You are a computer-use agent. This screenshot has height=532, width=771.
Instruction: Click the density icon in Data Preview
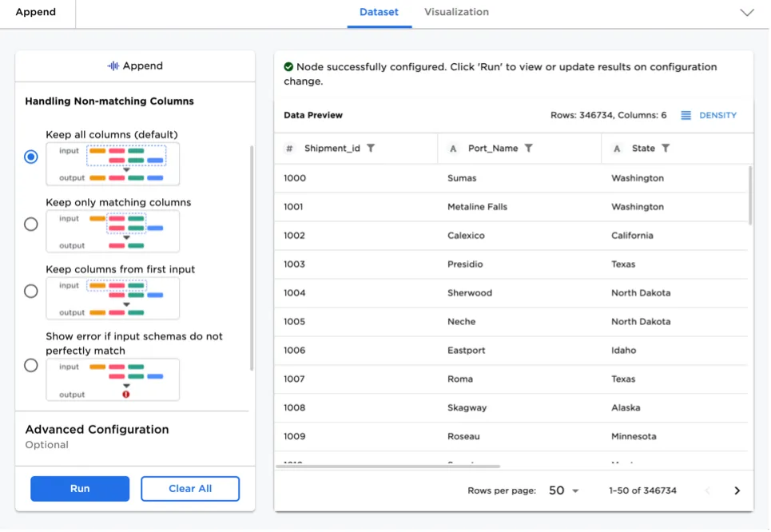[x=686, y=116]
